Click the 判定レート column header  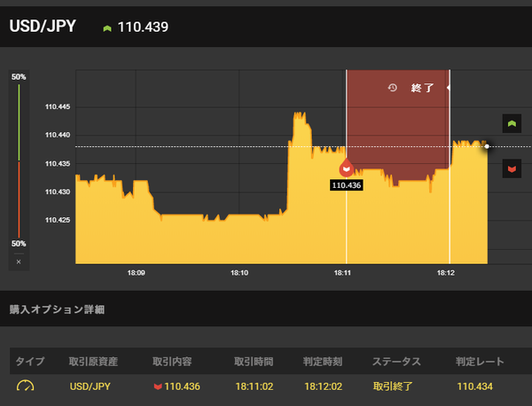click(x=480, y=362)
